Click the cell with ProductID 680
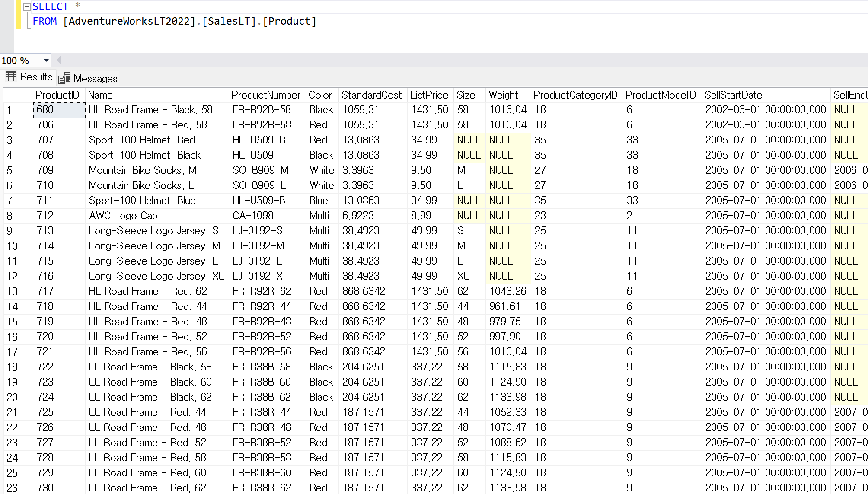This screenshot has height=494, width=868. tap(59, 110)
